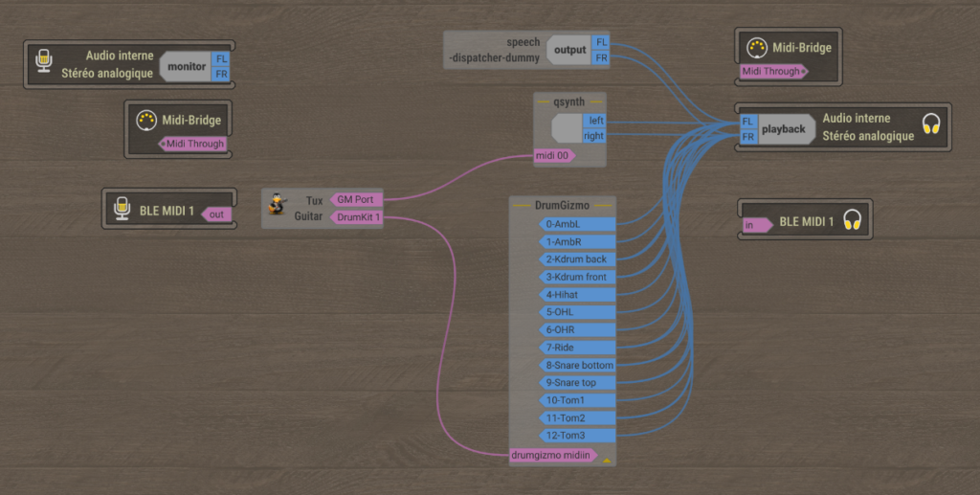Select the Tux Guitar DrumKit 1 port

(356, 217)
